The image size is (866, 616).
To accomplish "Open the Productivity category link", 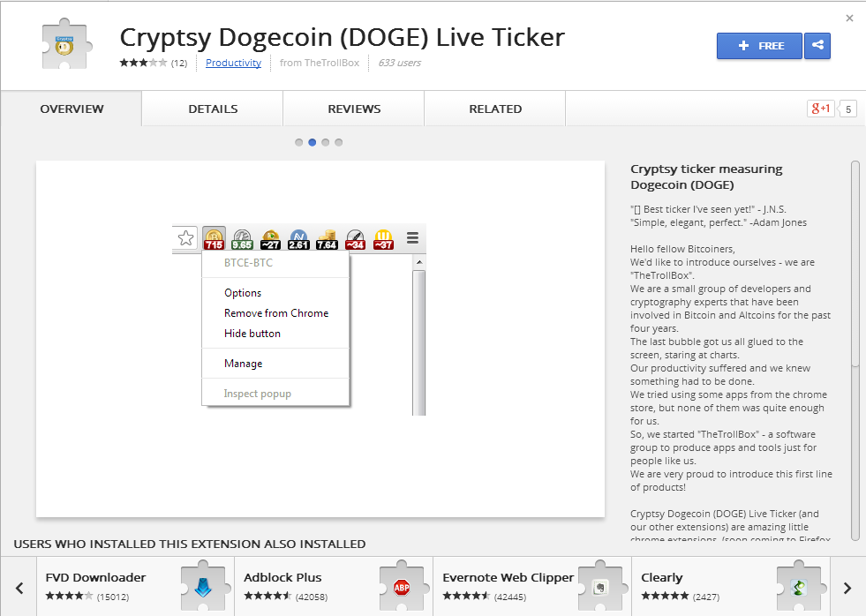I will pos(233,63).
